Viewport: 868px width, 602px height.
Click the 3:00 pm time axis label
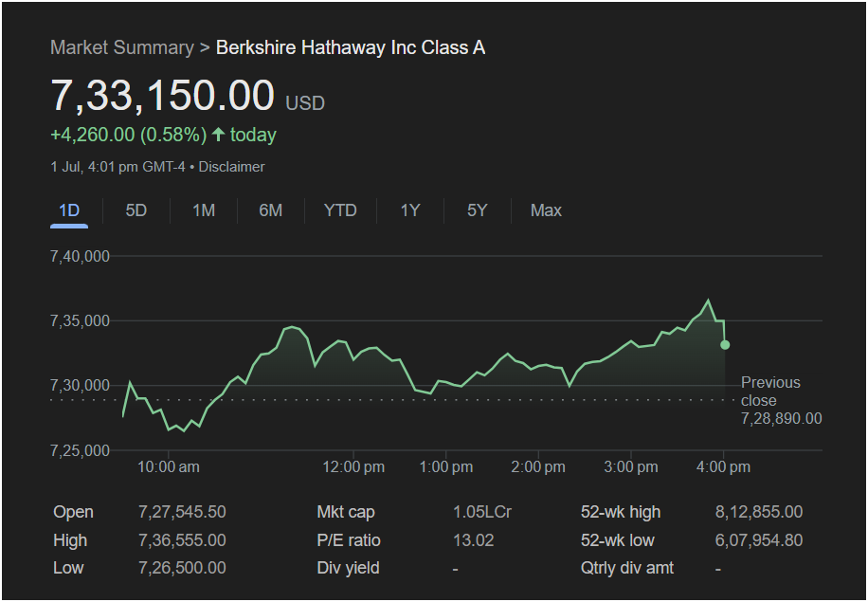tap(631, 466)
